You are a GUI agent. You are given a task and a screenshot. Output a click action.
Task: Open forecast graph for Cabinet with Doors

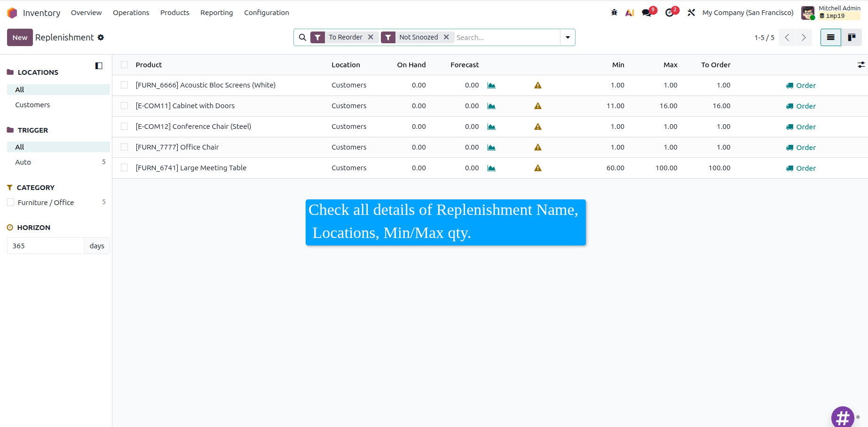pos(491,106)
